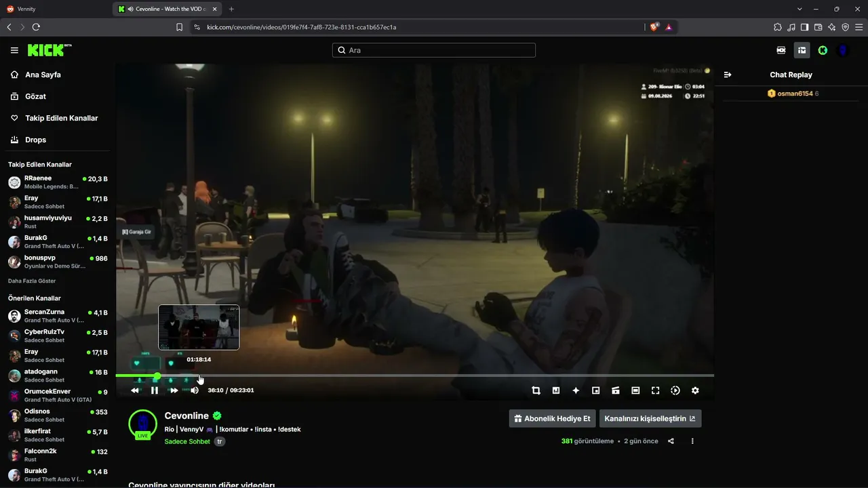Open the highlighted store icon in Kick header
The image size is (868, 488).
(x=802, y=50)
